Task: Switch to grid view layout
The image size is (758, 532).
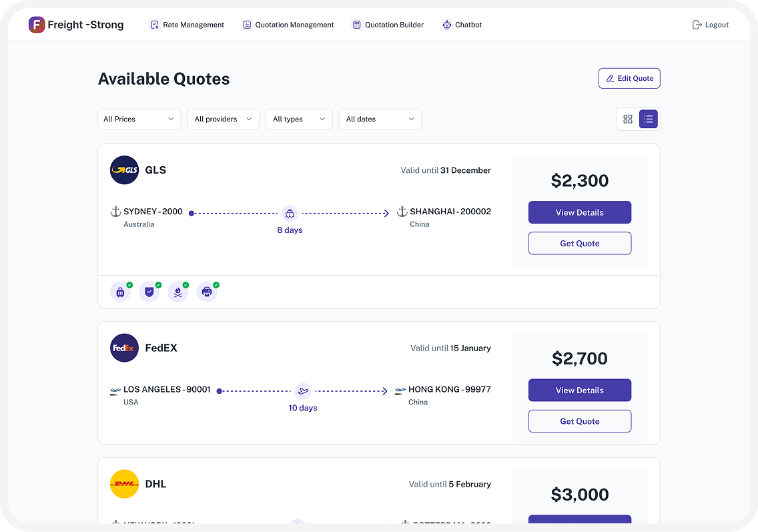Action: pos(628,119)
